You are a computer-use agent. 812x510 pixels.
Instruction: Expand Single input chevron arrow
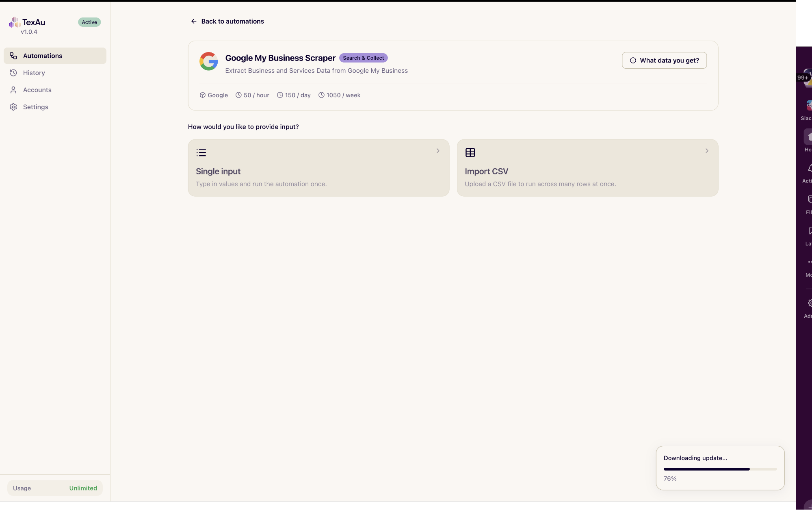[x=438, y=151]
